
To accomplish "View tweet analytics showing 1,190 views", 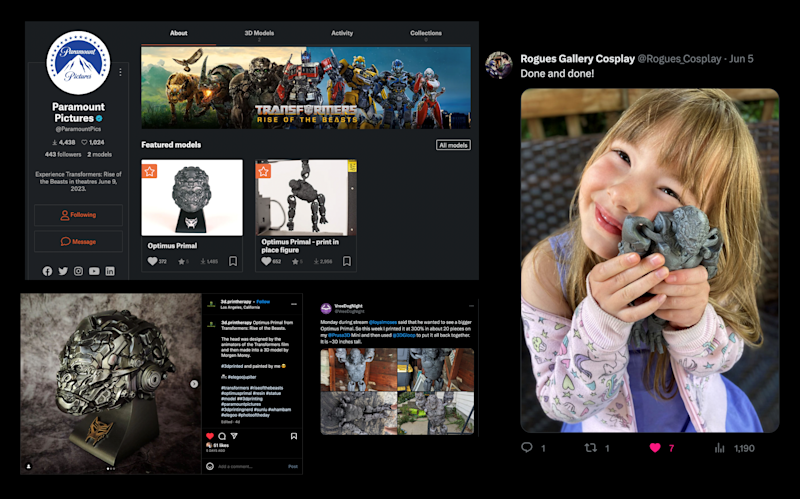I will tap(735, 448).
